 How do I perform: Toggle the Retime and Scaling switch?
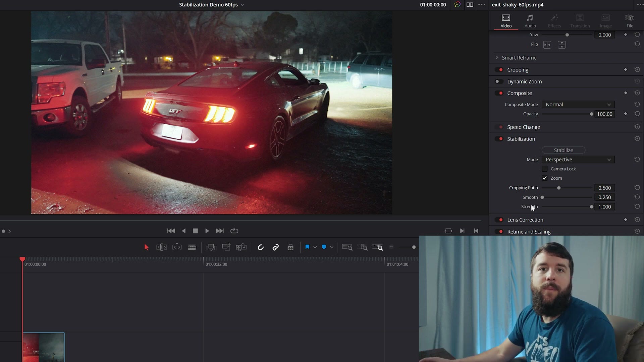(499, 232)
